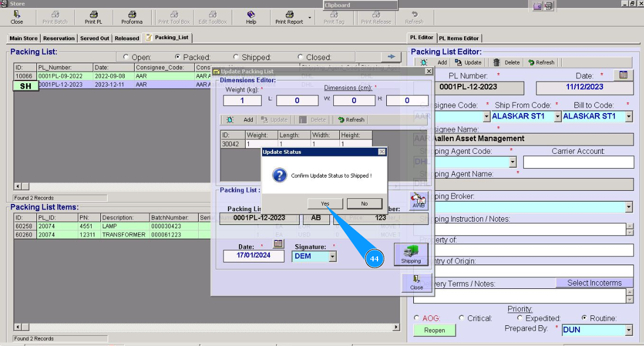Screen dimensions: 644x349
Task: Click the Carrier Account input field
Action: [578, 162]
